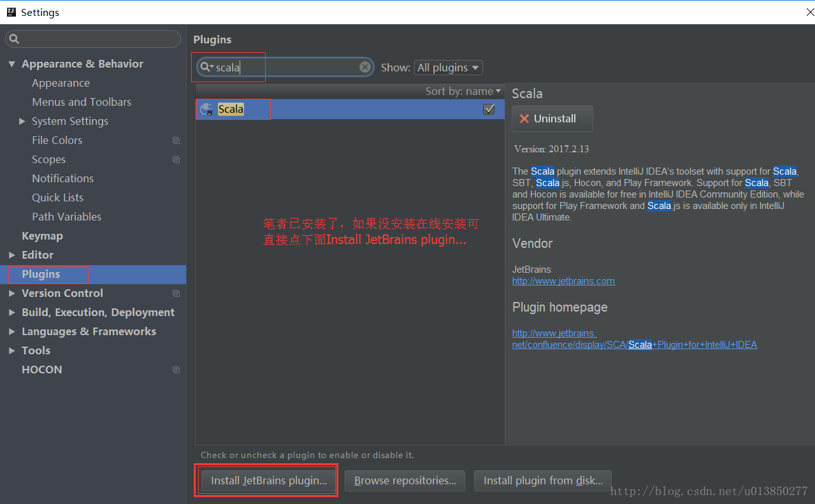Expand the Languages & Frameworks section
Image resolution: width=815 pixels, height=504 pixels.
click(11, 331)
